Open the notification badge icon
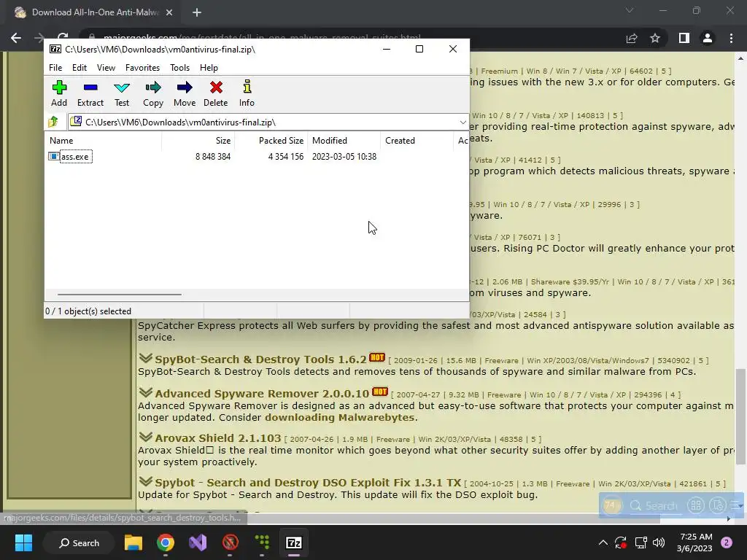This screenshot has height=560, width=747. tap(727, 542)
